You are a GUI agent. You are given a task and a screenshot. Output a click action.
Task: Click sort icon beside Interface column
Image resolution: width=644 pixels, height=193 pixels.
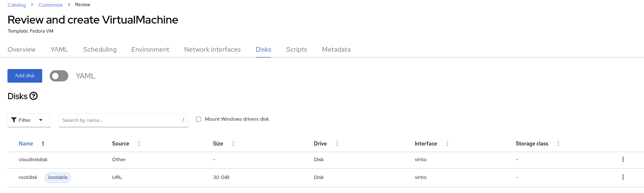(x=447, y=144)
